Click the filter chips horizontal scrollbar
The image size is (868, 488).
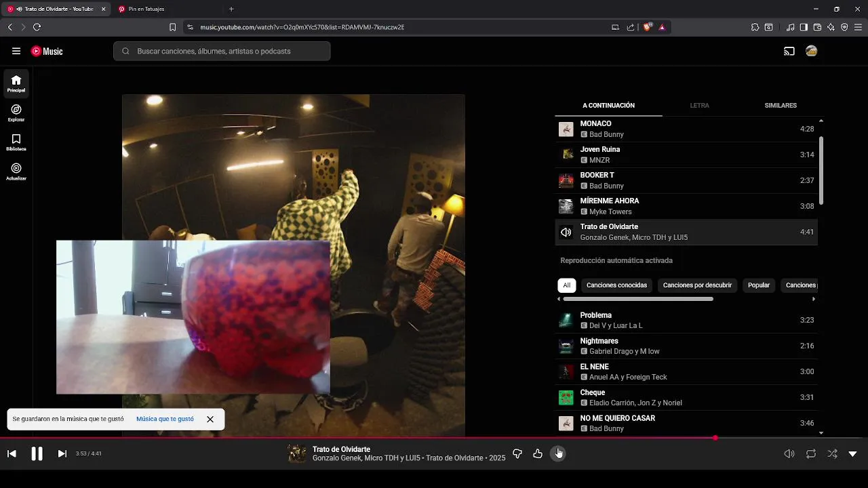point(638,299)
